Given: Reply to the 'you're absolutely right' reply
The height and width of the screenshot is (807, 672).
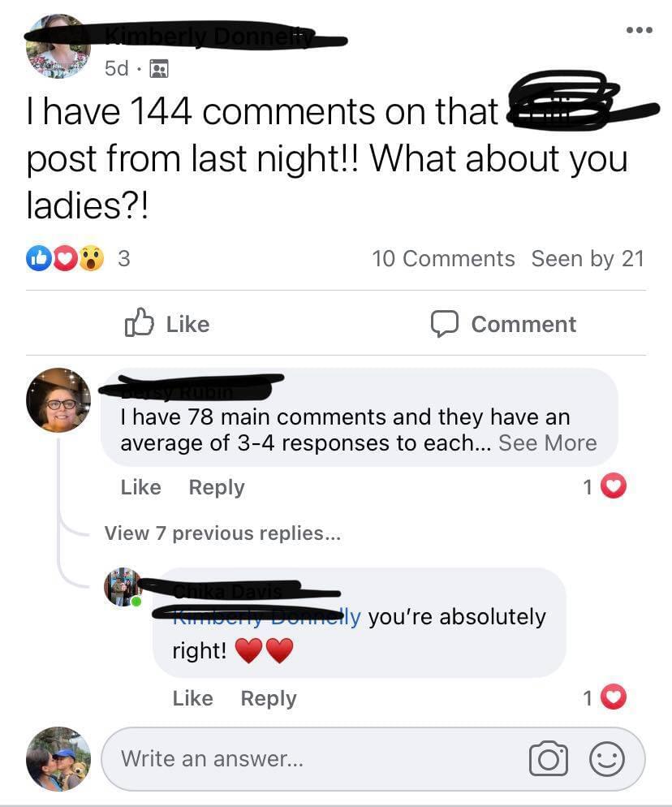Looking at the screenshot, I should [x=269, y=698].
